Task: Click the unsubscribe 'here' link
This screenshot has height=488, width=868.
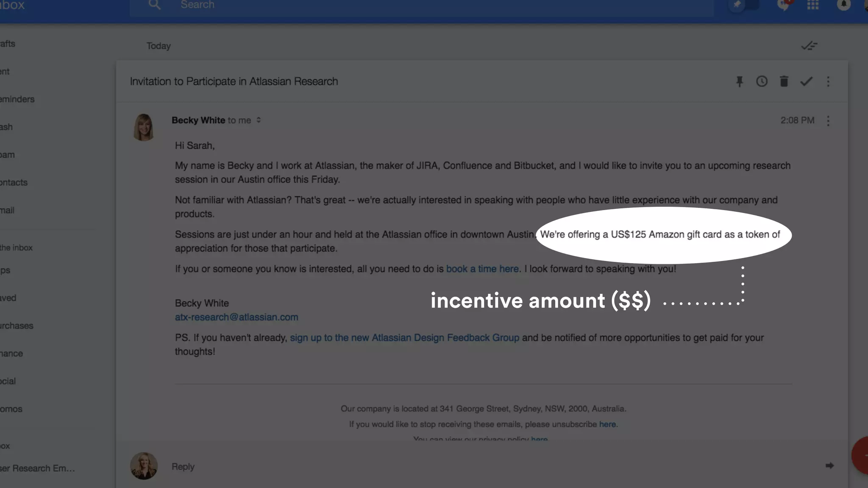Action: (x=607, y=424)
